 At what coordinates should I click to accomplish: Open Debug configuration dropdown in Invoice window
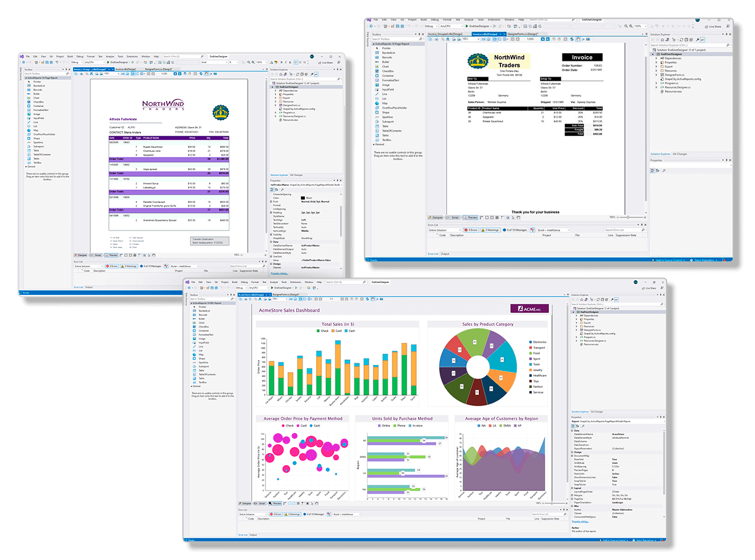click(431, 26)
